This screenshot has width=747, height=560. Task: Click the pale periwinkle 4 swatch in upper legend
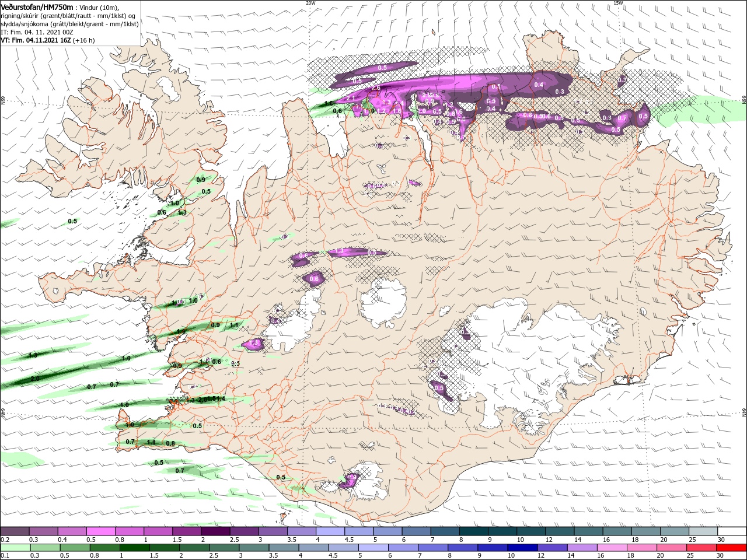330,531
